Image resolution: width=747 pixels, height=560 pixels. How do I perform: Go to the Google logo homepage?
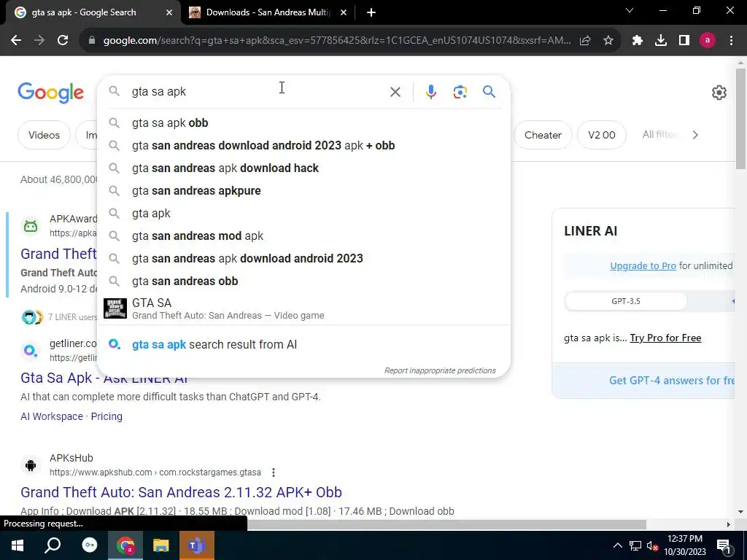pos(50,93)
